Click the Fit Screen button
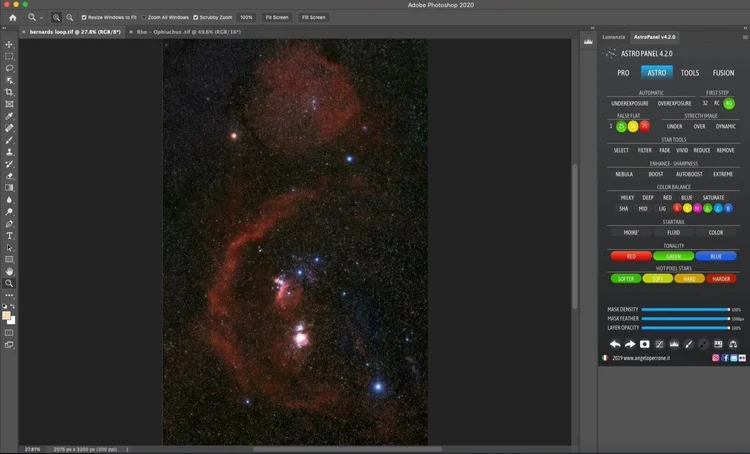Viewport: 750px width, 454px height. (x=277, y=17)
